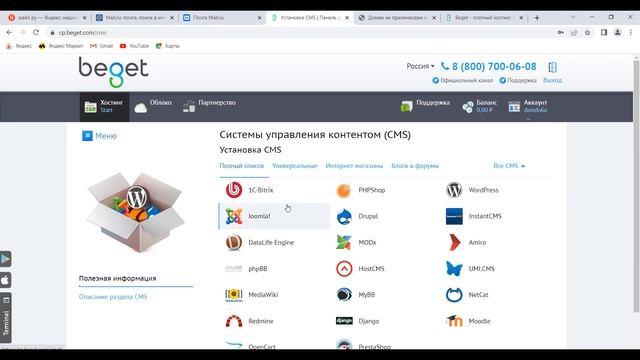Viewport: 640px width, 360px height.
Task: Open the Карты bookmark
Action: click(168, 46)
